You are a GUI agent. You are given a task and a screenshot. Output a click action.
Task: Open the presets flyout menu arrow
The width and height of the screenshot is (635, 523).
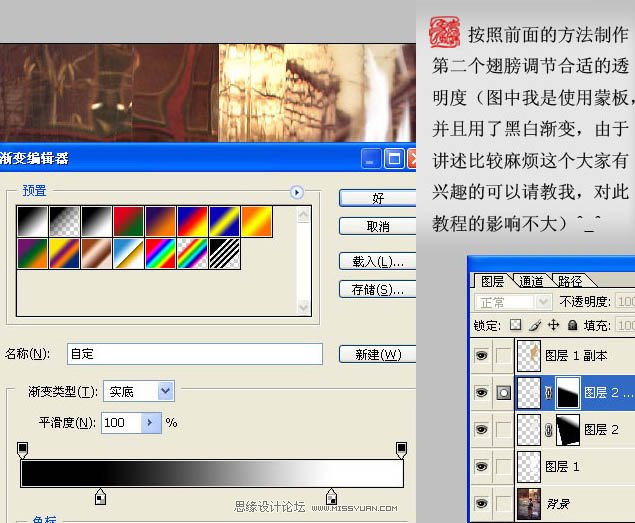pyautogui.click(x=297, y=192)
